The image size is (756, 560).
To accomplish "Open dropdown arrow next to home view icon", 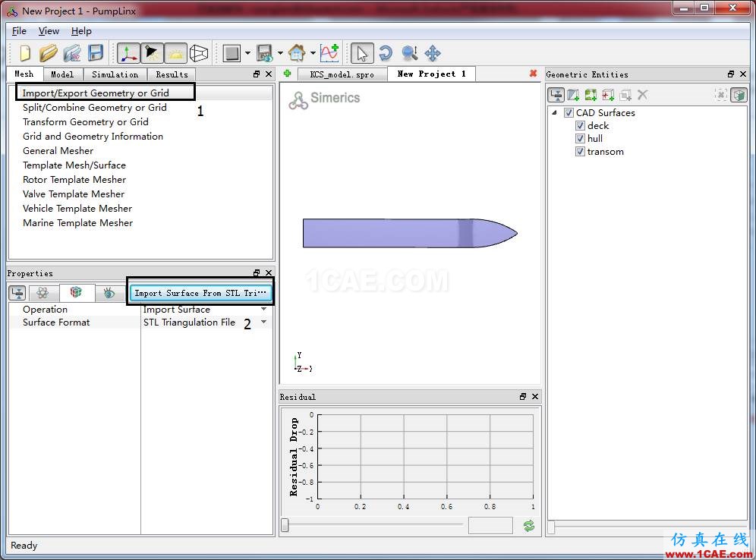I will [313, 53].
